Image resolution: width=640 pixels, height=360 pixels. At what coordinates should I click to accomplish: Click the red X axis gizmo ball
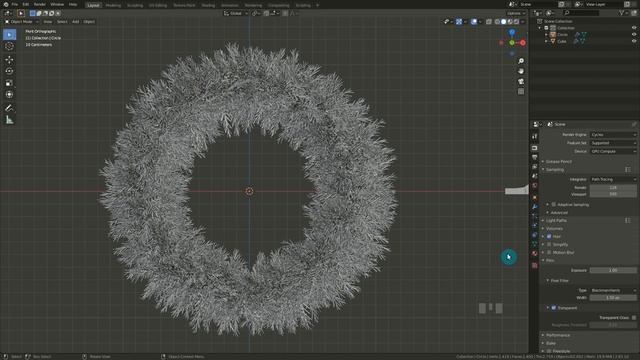tap(522, 42)
